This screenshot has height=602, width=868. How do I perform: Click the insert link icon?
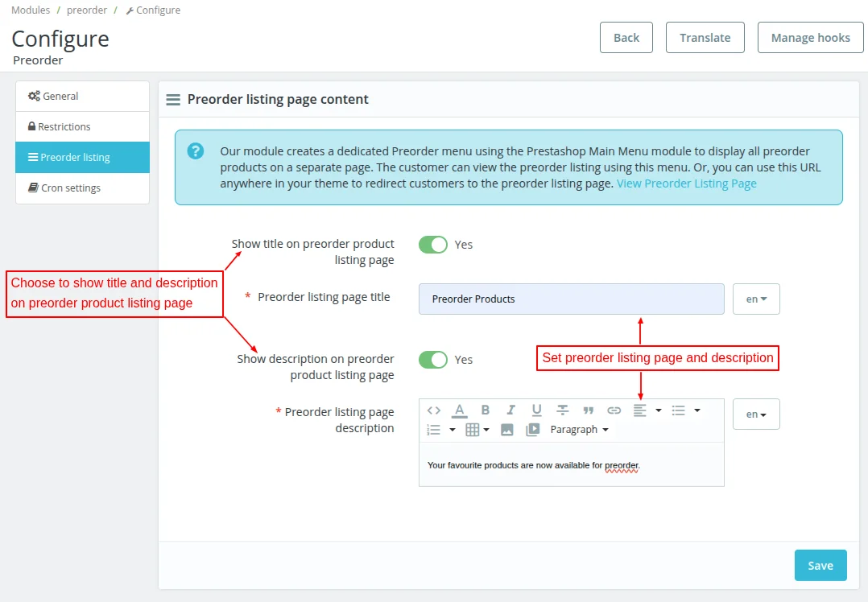[x=614, y=410]
